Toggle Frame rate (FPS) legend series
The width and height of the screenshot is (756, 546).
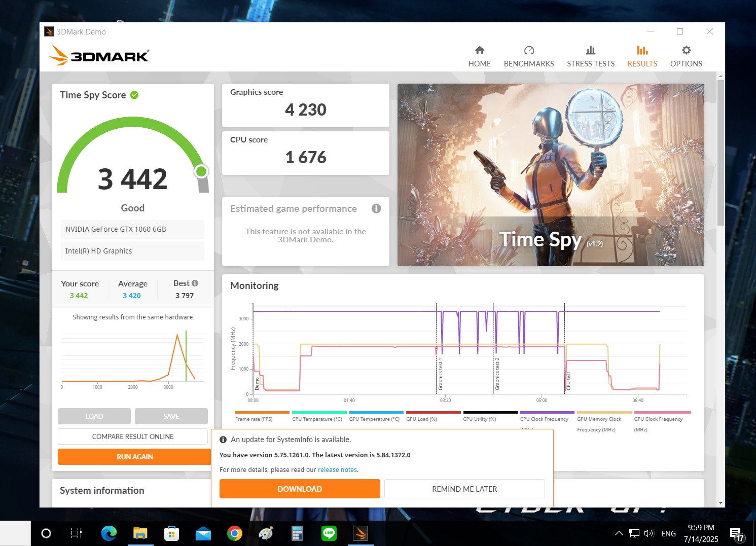[x=254, y=419]
